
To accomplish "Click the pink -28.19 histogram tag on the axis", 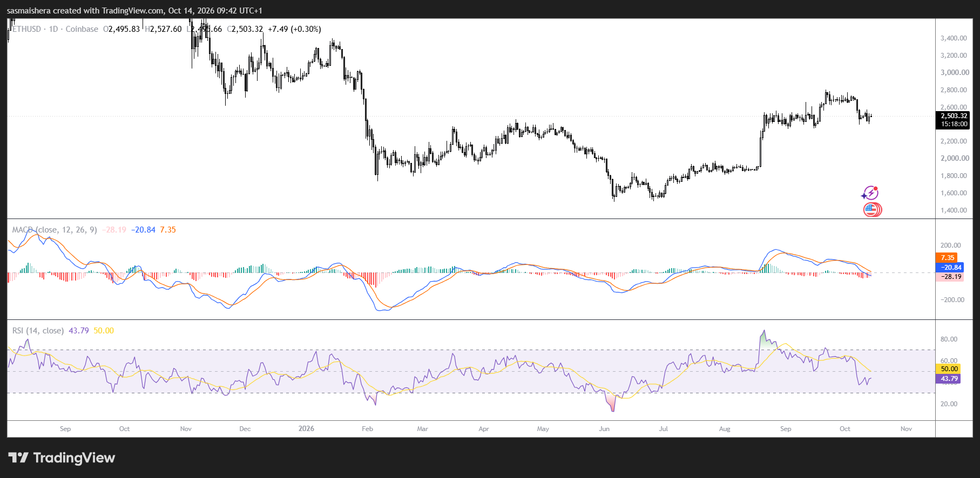I will [950, 277].
